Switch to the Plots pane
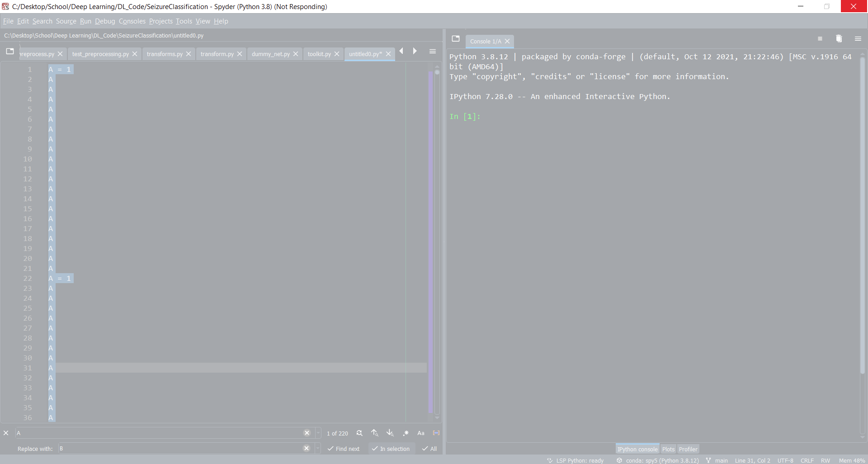Viewport: 868px width, 464px height. click(668, 449)
